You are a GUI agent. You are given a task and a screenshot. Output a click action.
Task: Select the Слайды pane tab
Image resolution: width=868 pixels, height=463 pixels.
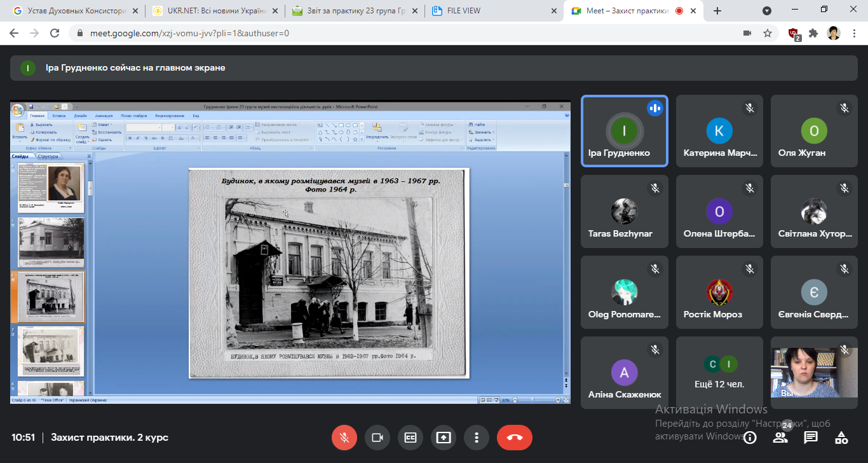click(x=20, y=156)
